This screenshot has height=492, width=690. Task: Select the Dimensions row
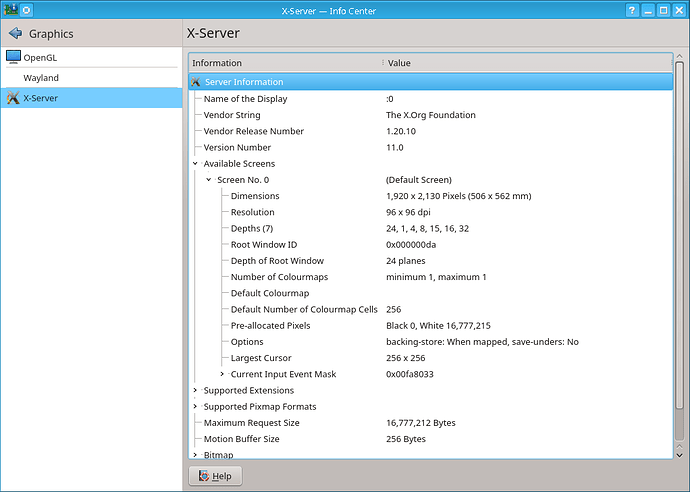click(x=431, y=196)
